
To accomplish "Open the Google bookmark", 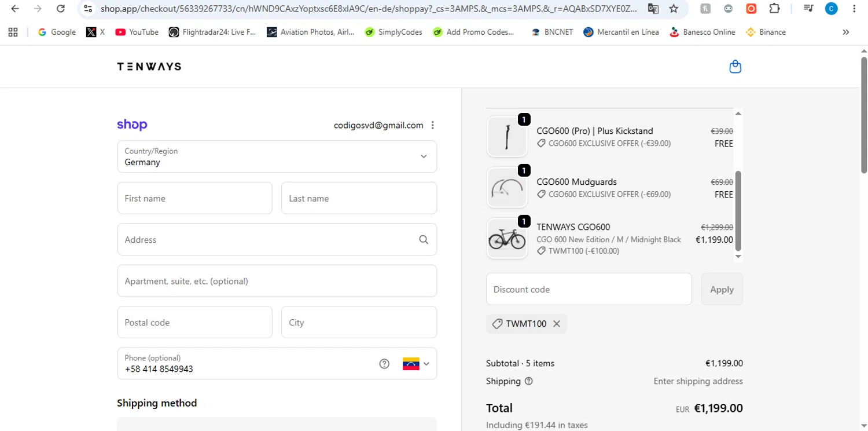I will (57, 32).
